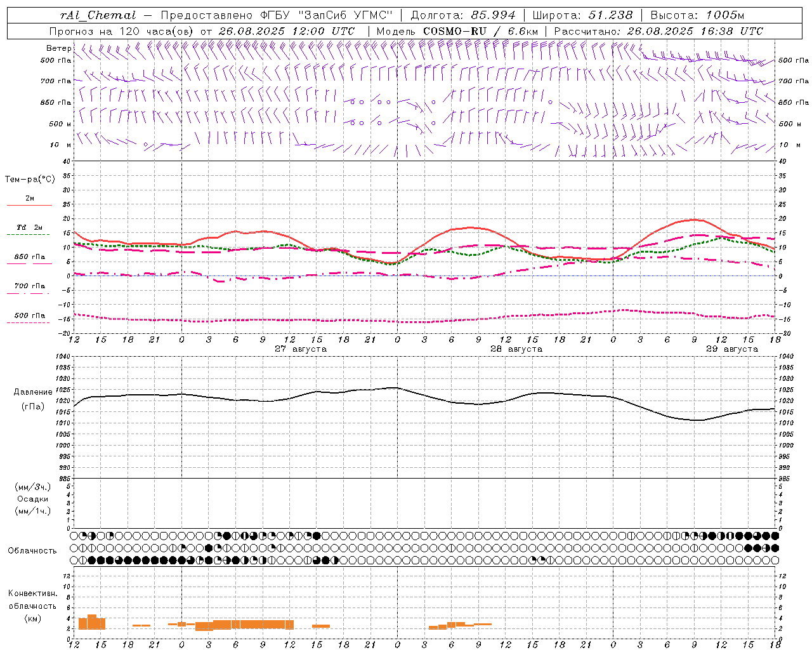Click the "2м" temperature legend entry
The image size is (812, 650).
point(29,199)
